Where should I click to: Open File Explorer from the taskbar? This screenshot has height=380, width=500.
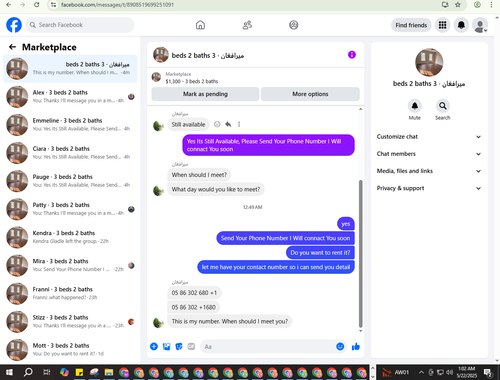click(109, 372)
